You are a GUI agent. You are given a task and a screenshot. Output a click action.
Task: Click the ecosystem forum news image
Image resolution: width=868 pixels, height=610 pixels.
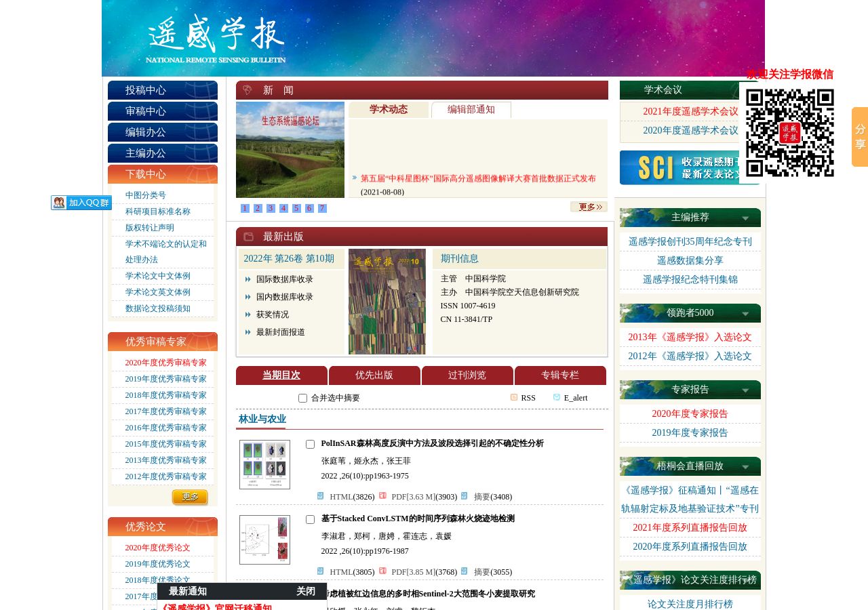290,150
